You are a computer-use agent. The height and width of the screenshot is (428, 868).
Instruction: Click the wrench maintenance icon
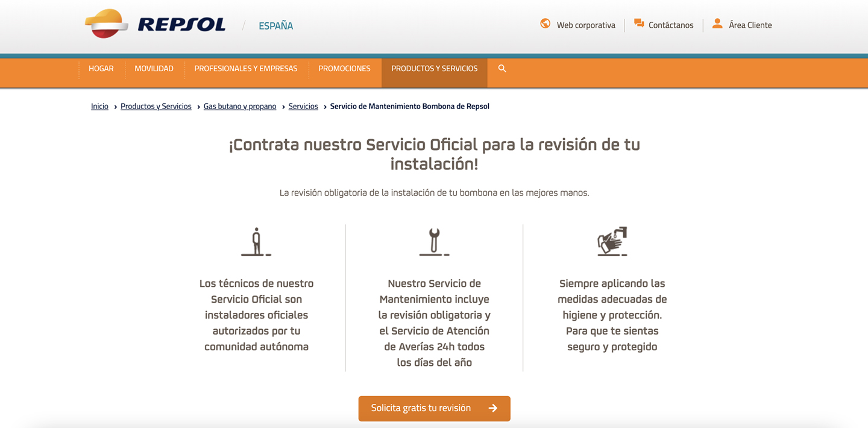coord(434,242)
